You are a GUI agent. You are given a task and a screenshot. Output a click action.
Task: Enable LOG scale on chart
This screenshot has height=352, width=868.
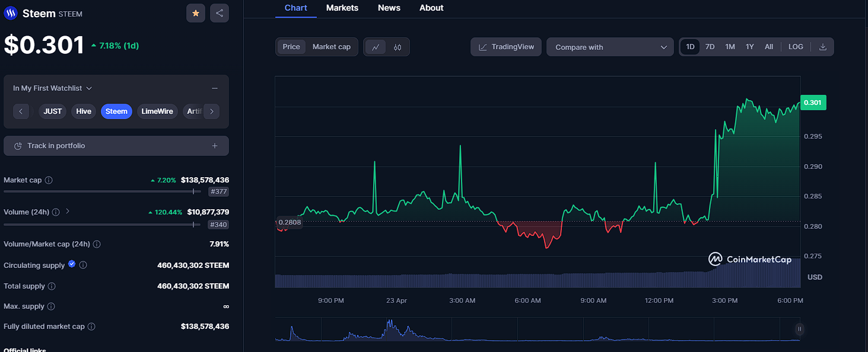[x=796, y=47]
